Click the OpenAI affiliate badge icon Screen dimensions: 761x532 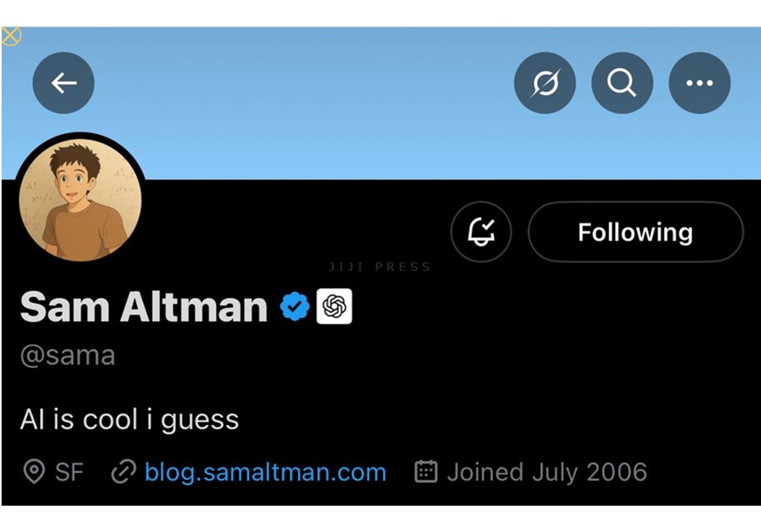[x=334, y=307]
